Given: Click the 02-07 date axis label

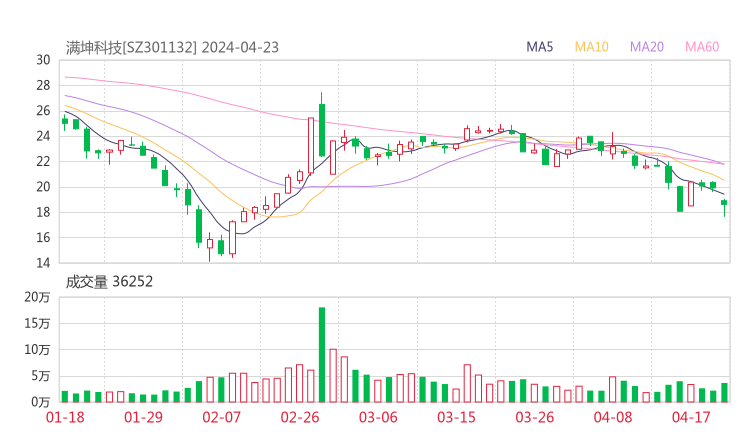Looking at the screenshot, I should click(221, 417).
